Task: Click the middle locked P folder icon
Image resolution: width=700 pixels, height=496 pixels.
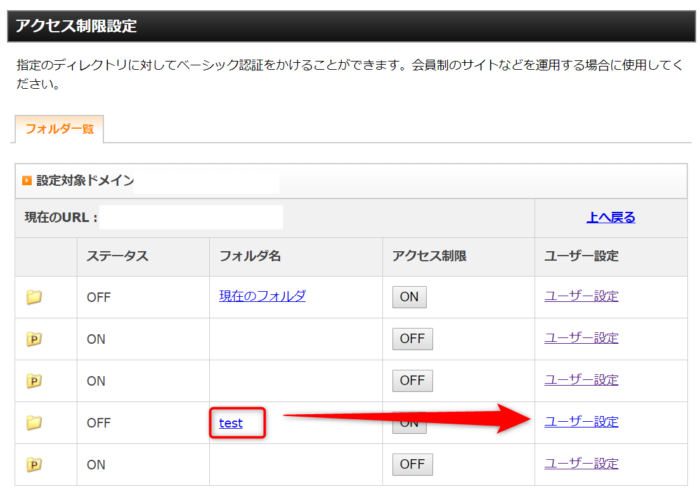Action: tap(34, 381)
